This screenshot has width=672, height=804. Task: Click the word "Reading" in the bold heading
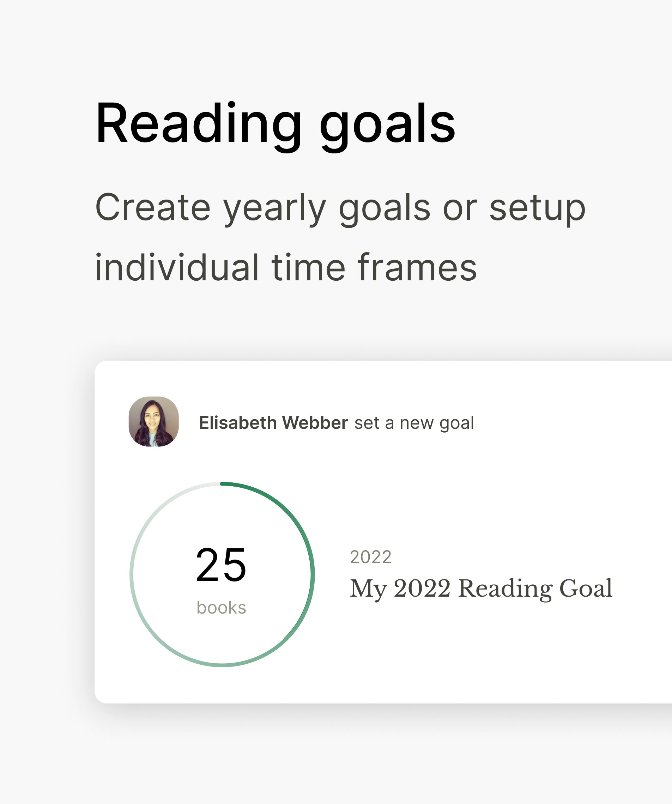pos(198,123)
